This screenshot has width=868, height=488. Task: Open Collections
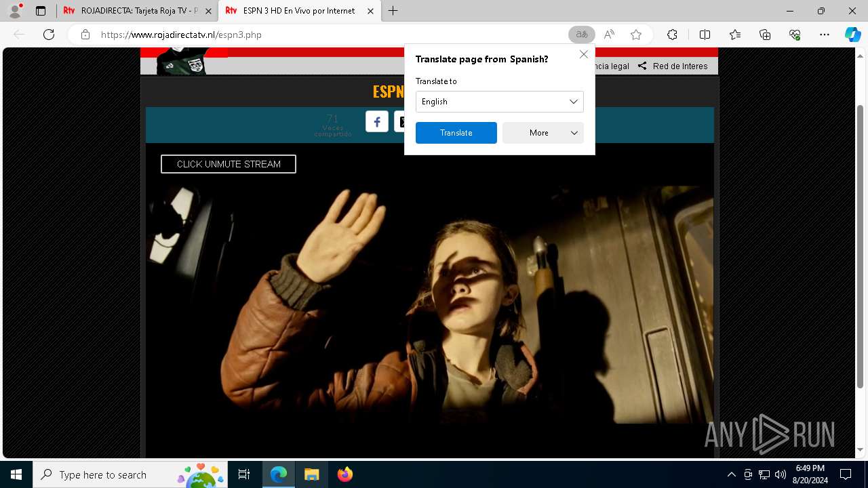765,35
